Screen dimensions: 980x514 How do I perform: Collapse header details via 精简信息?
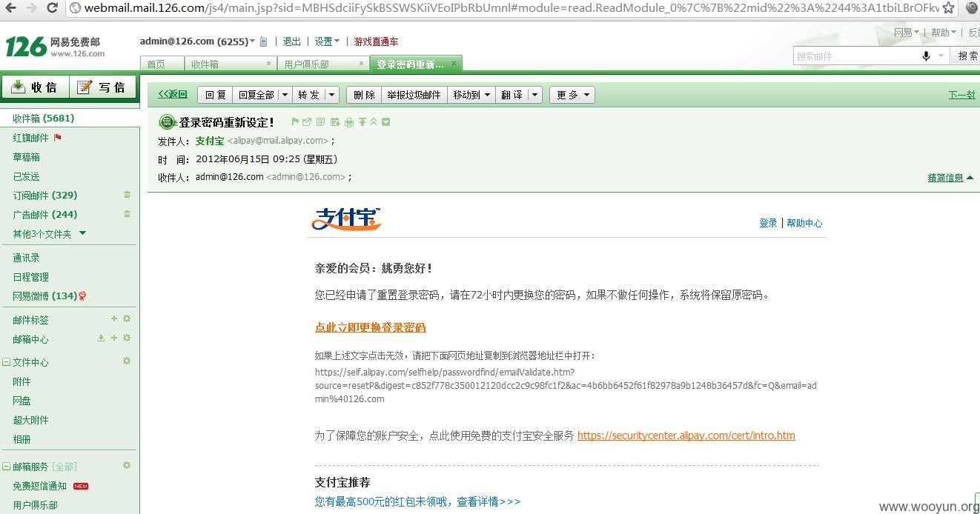point(950,178)
